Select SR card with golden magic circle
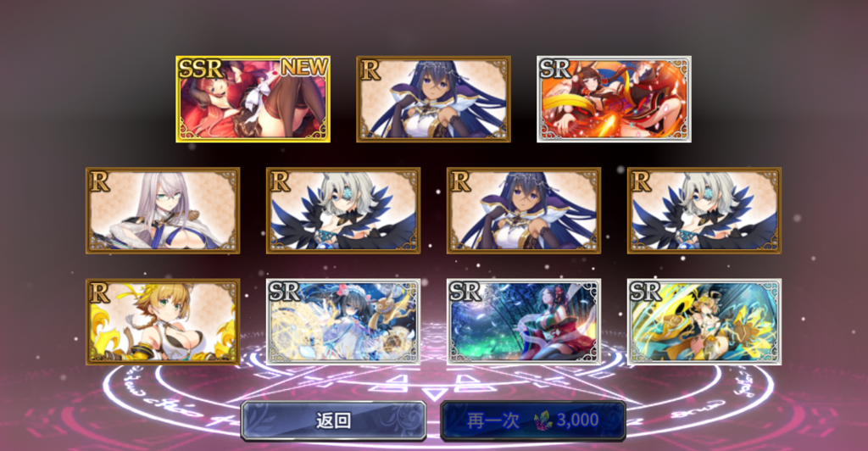Viewport: 868px width, 451px height. point(343,322)
